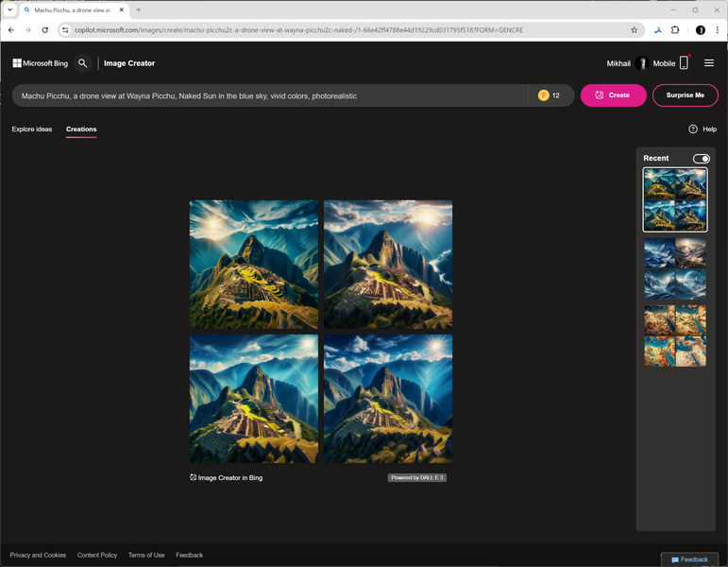Click the footer Feedback link

pyautogui.click(x=190, y=555)
